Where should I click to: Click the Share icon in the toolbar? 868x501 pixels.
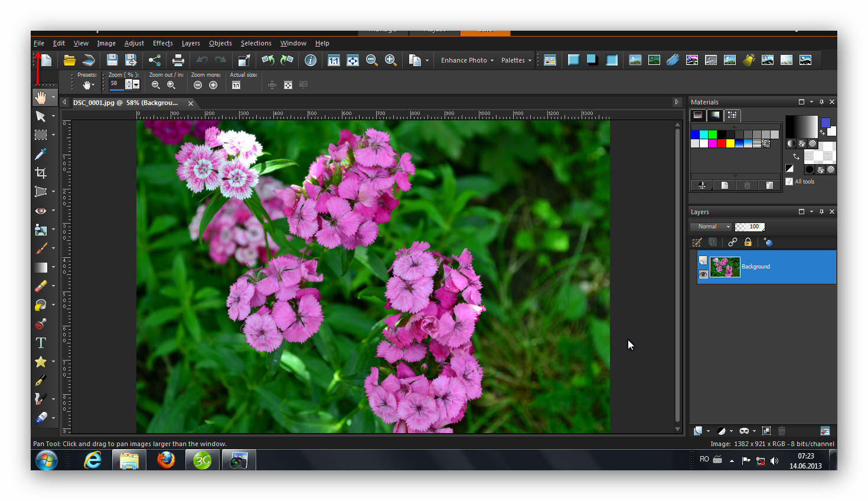tap(155, 60)
